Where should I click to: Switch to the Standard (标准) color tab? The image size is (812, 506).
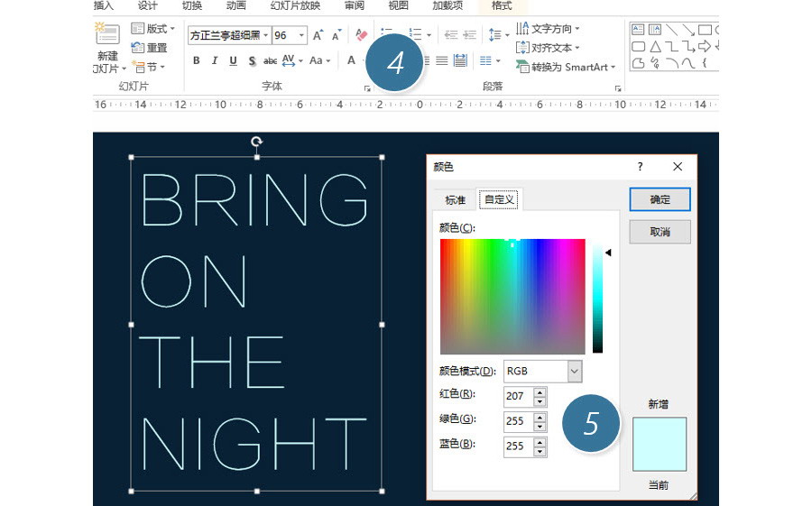tap(455, 200)
